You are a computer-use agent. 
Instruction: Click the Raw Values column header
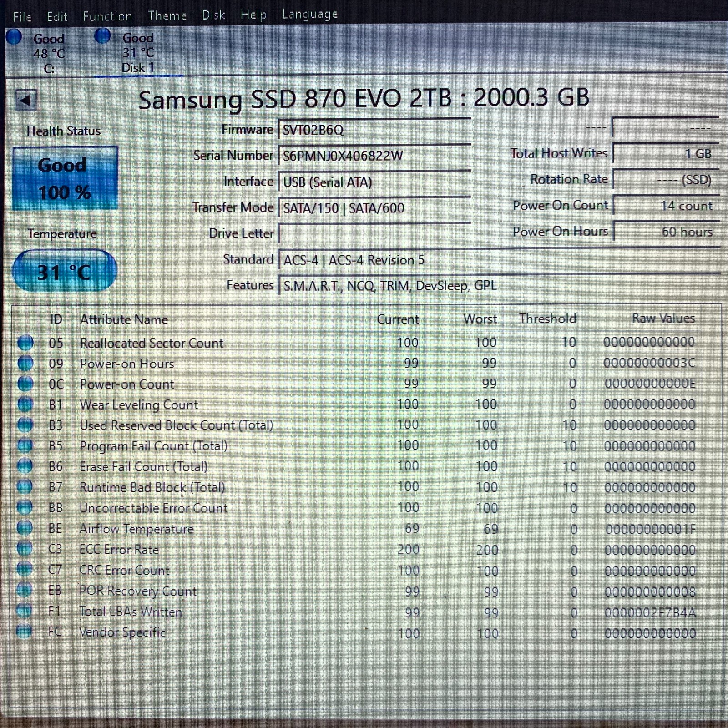663,318
